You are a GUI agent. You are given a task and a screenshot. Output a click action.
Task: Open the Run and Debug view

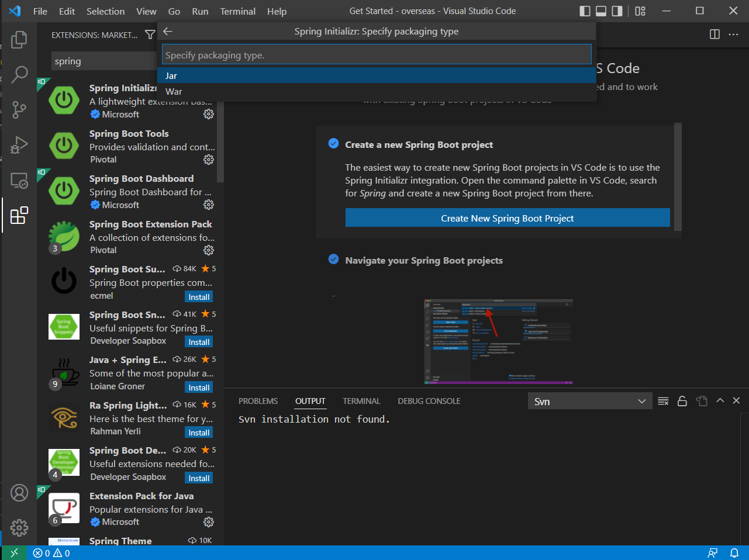point(19,144)
